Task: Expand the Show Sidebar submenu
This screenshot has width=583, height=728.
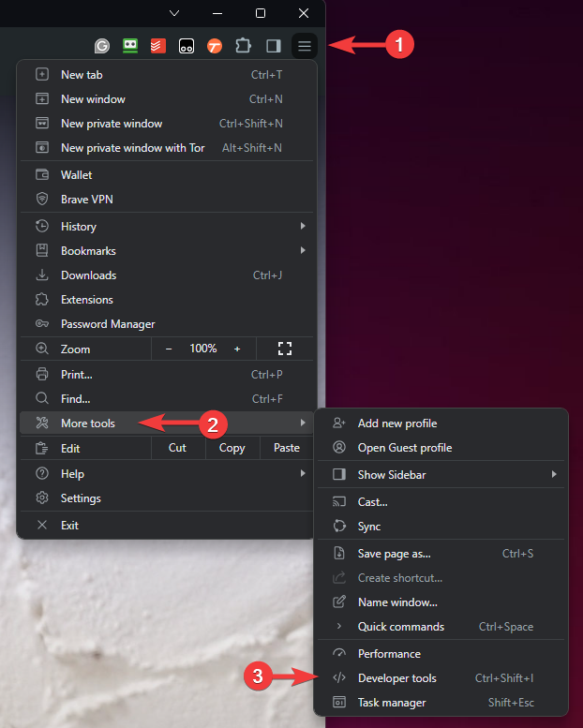Action: point(441,474)
